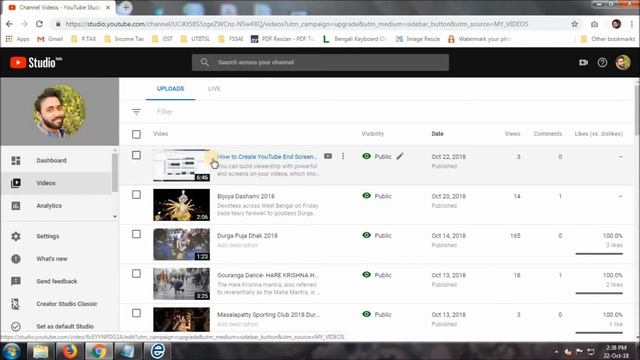Image resolution: width=640 pixels, height=360 pixels.
Task: Click the YouTube Studio logo
Action: tap(36, 62)
